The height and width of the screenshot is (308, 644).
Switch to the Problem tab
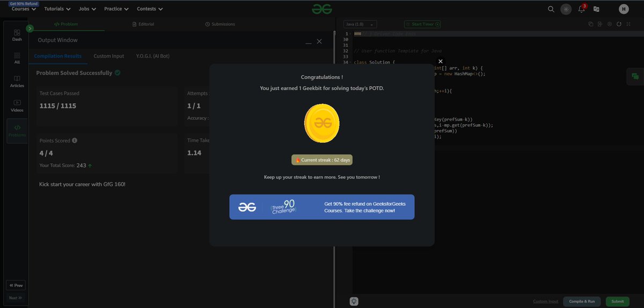[66, 24]
